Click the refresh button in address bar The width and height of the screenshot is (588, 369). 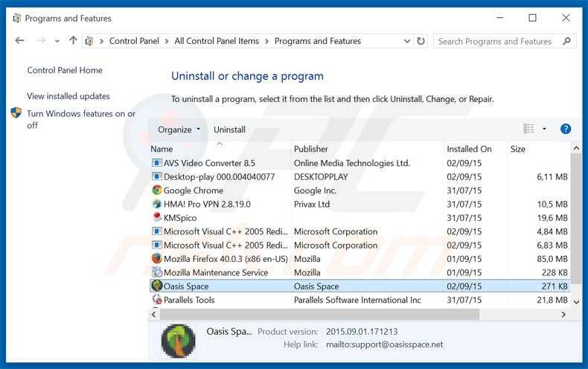pyautogui.click(x=421, y=41)
